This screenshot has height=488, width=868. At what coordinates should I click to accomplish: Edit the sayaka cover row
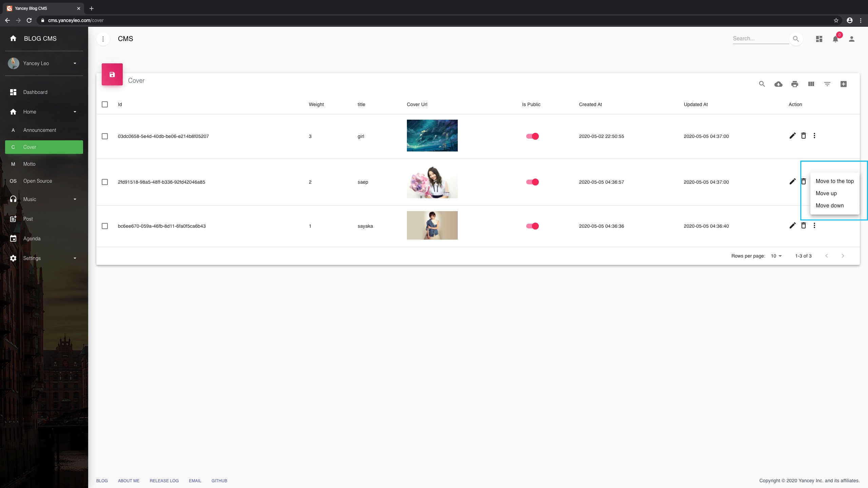(x=792, y=226)
